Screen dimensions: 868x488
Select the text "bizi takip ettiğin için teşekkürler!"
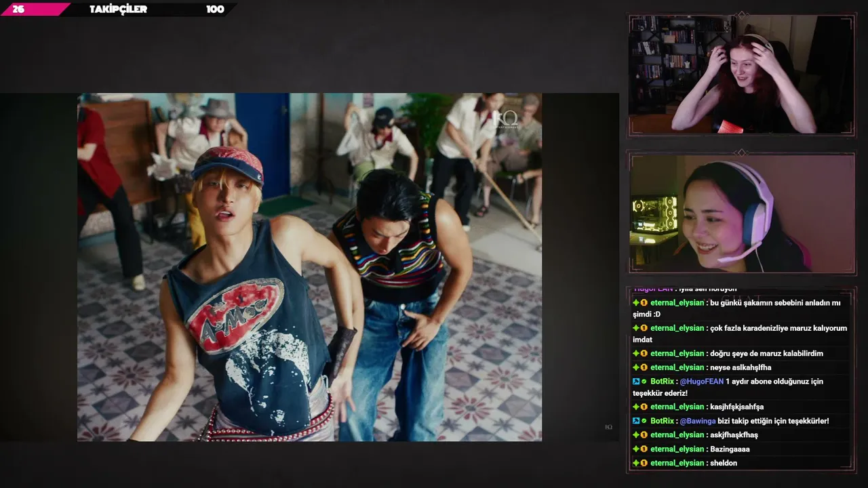tap(774, 421)
